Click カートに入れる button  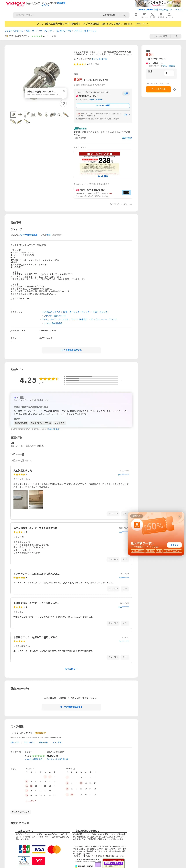click(158, 89)
